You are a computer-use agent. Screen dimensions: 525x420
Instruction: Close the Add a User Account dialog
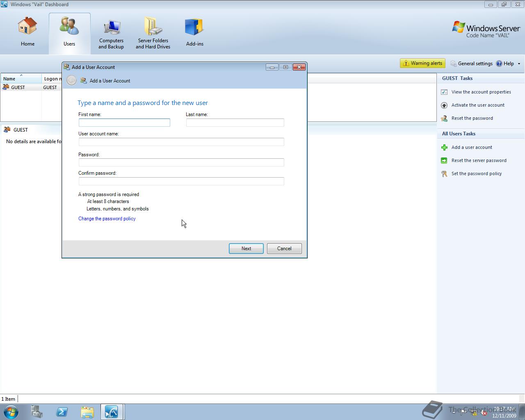pos(299,67)
